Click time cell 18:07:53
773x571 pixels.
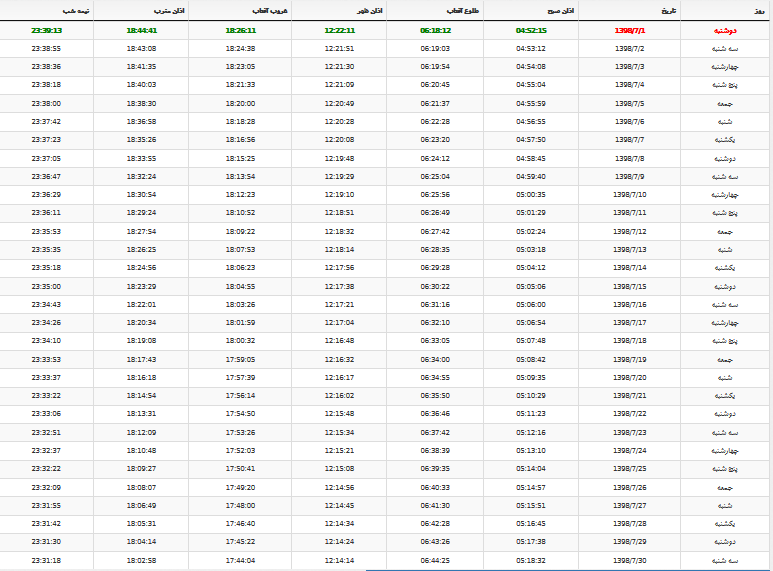click(x=241, y=250)
